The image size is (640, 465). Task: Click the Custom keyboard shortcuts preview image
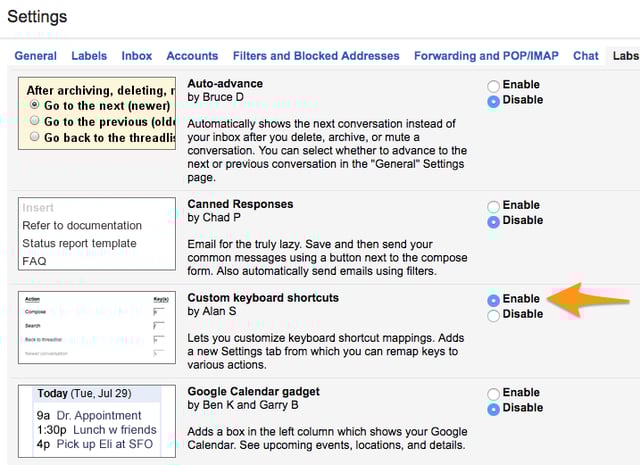coord(97,327)
